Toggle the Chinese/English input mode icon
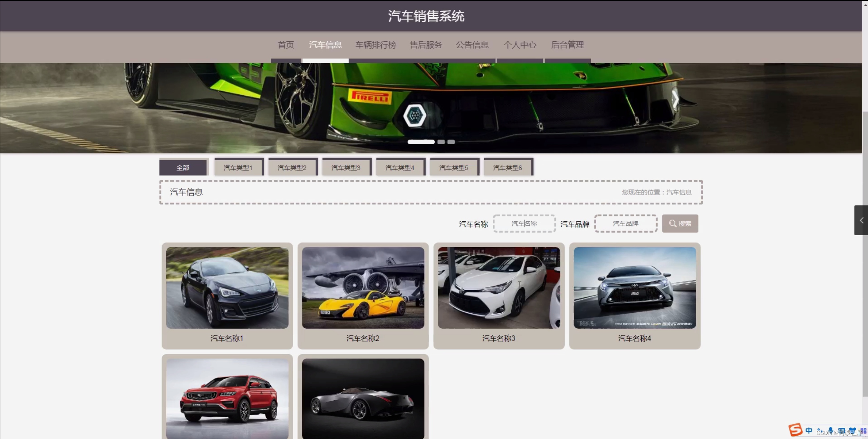The height and width of the screenshot is (439, 868). coord(809,430)
